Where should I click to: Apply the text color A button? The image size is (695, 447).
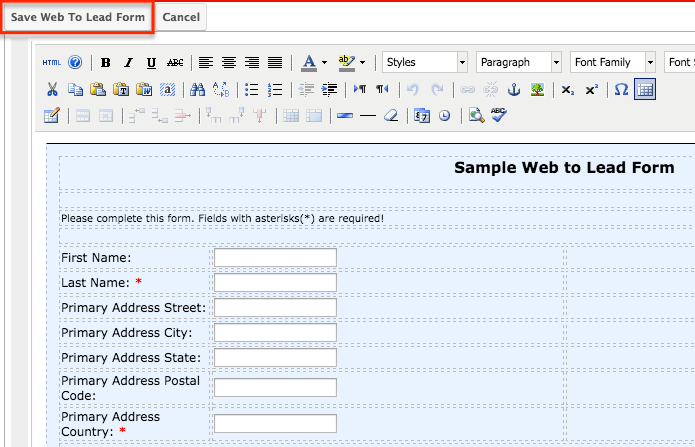pyautogui.click(x=309, y=63)
